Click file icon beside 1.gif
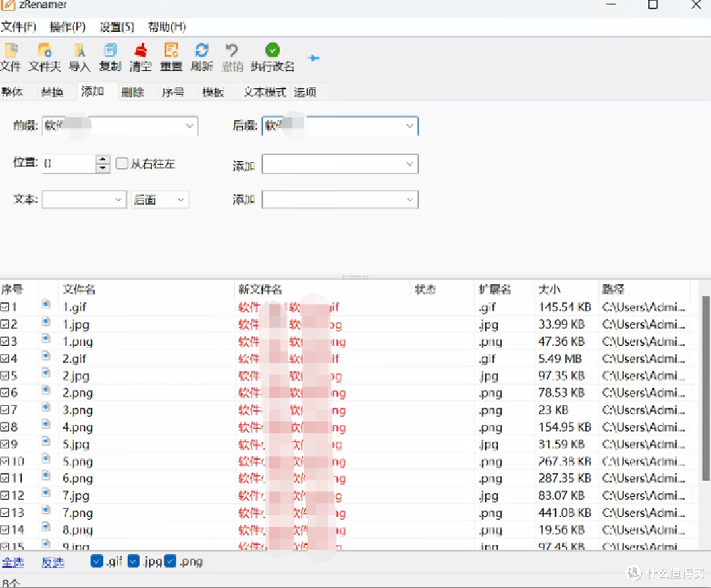Image resolution: width=711 pixels, height=588 pixels. (x=46, y=304)
